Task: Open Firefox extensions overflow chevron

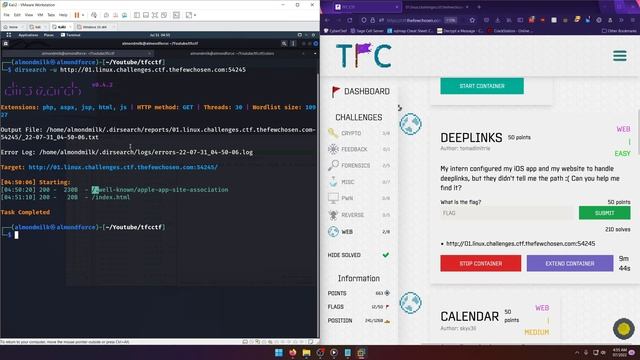Action: (621, 20)
